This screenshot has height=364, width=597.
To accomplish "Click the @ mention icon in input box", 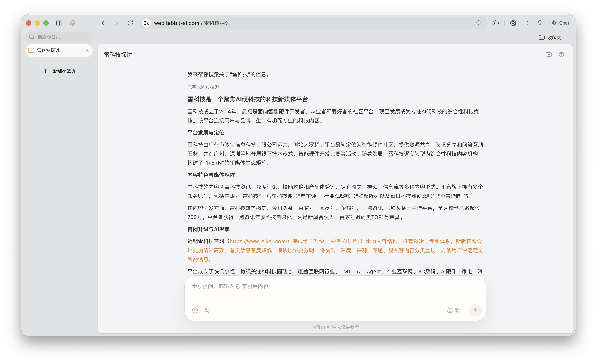I will (195, 310).
